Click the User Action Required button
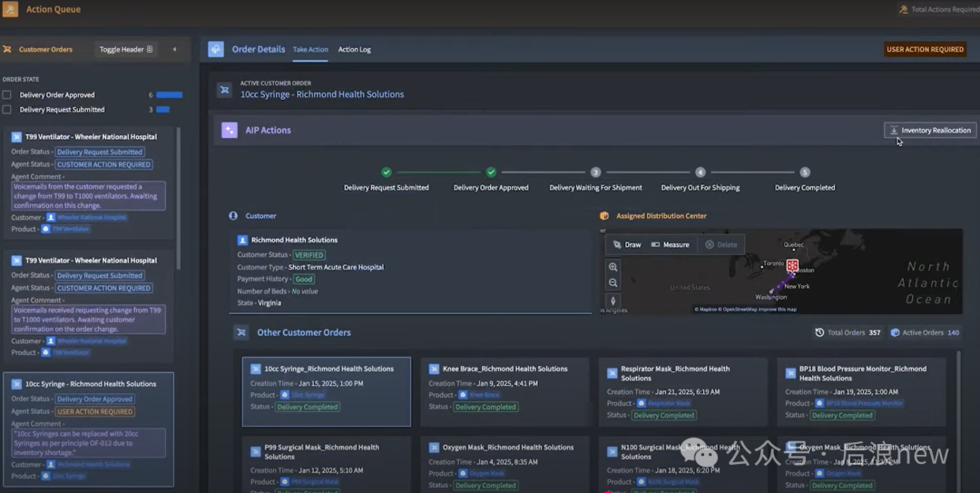Viewport: 980px width, 493px height. coord(925,50)
